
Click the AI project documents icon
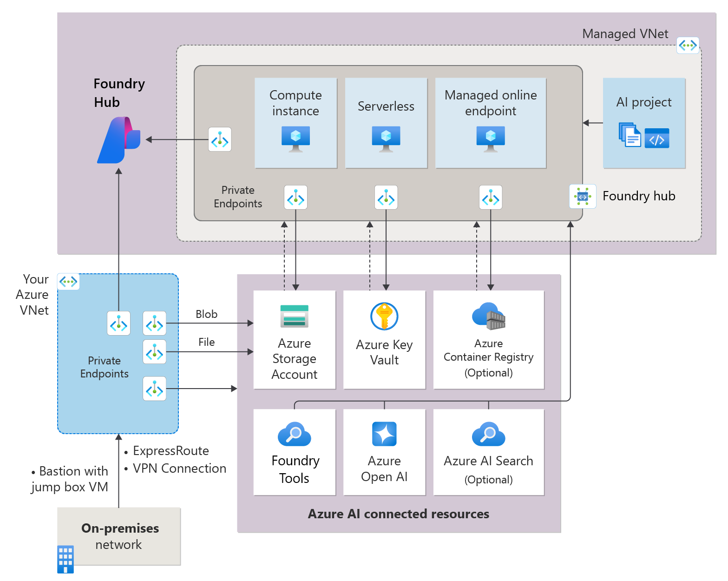tap(630, 135)
